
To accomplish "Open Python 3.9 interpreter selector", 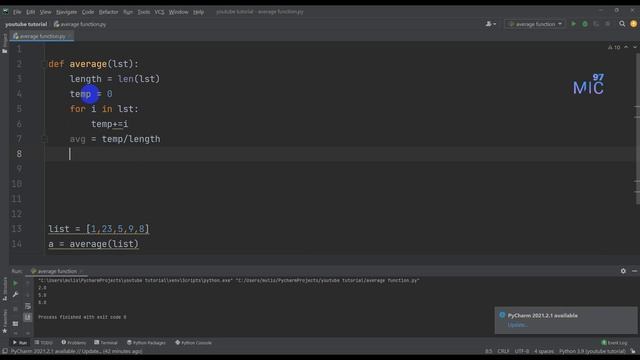I will click(x=592, y=351).
